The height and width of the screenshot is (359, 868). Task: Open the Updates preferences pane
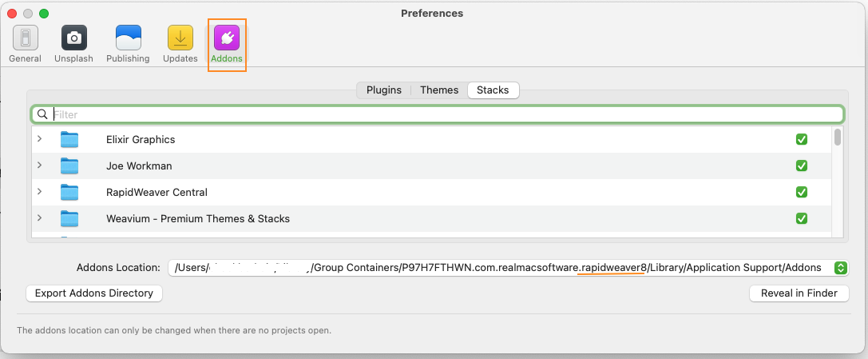(180, 38)
